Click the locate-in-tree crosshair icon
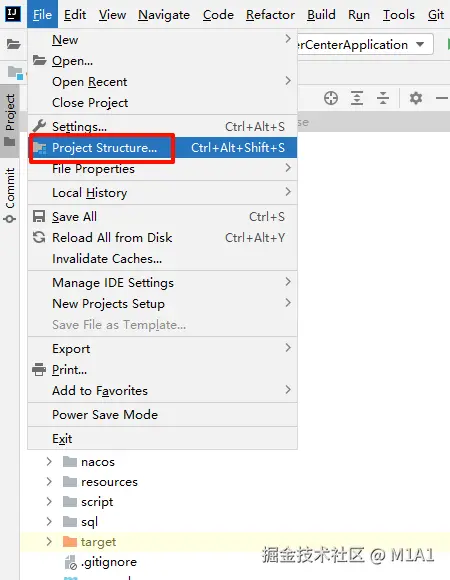Screen dimensions: 450x580 tap(331, 98)
